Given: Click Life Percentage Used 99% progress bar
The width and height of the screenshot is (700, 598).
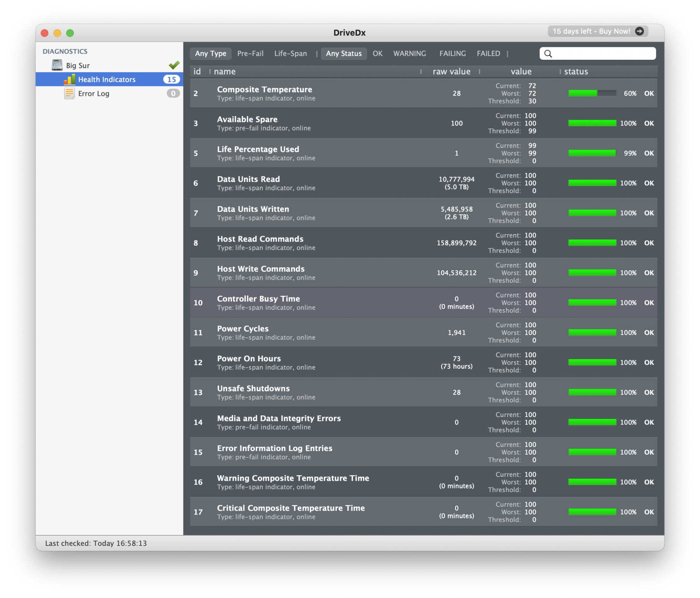Looking at the screenshot, I should click(x=592, y=153).
